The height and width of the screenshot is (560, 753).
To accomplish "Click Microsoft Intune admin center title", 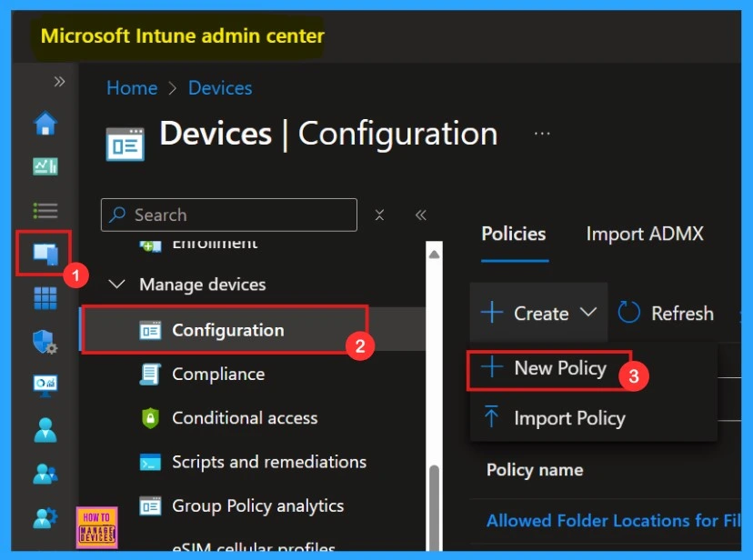I will click(182, 36).
